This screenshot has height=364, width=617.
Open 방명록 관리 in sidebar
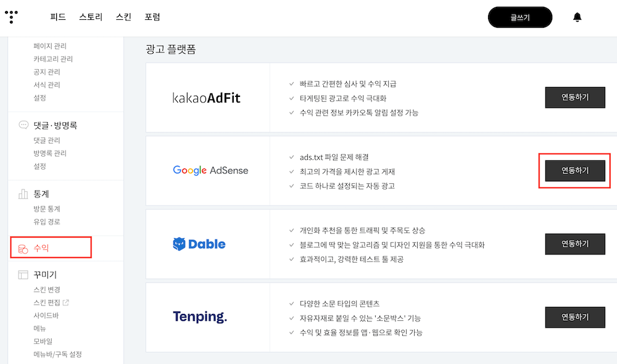click(x=50, y=154)
